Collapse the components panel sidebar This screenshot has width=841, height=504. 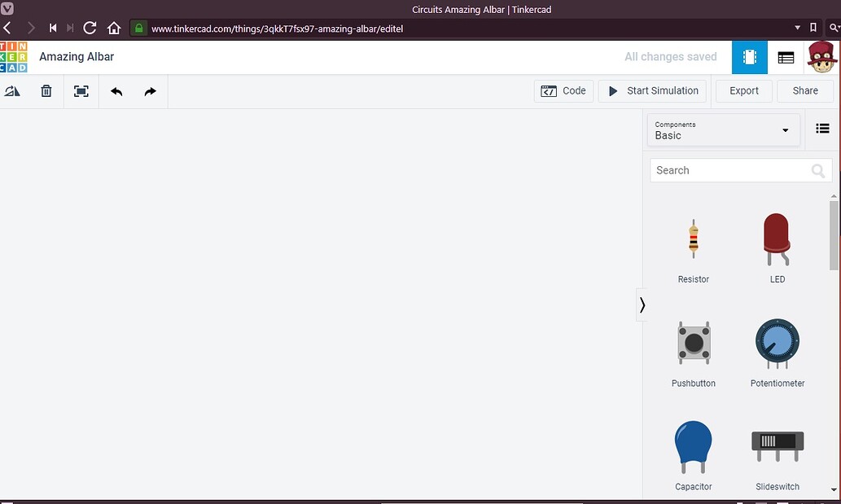pyautogui.click(x=642, y=305)
